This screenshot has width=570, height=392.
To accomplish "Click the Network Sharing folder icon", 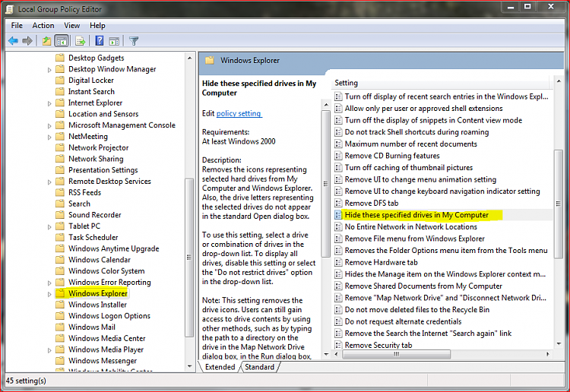I will tap(60, 159).
